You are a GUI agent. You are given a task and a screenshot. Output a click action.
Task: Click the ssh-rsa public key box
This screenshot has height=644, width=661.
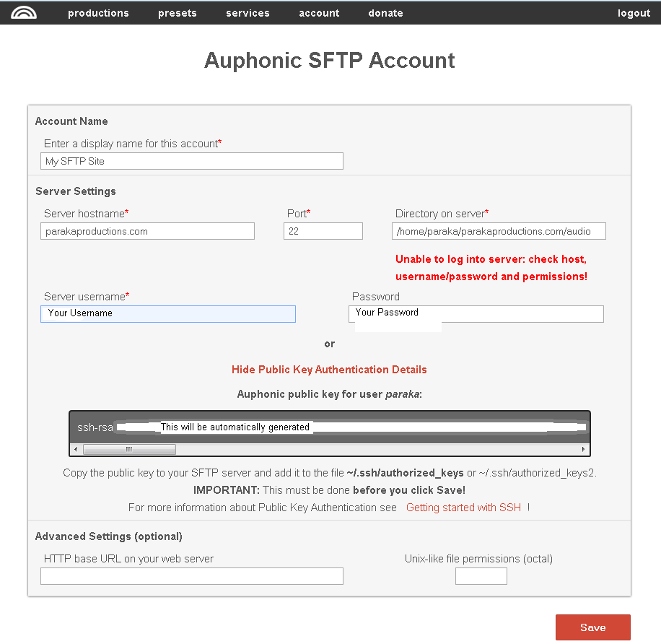[x=330, y=427]
